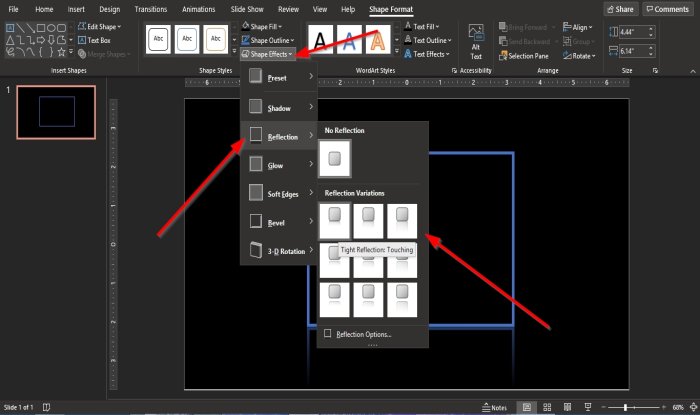The width and height of the screenshot is (700, 415).
Task: Apply the second Abc shape style
Action: pyautogui.click(x=187, y=39)
